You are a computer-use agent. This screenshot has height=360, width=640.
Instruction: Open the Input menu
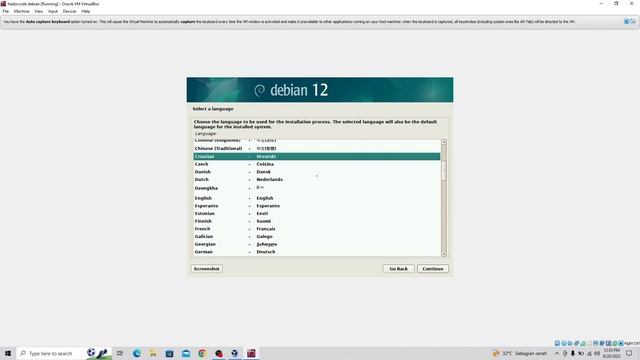(53, 11)
